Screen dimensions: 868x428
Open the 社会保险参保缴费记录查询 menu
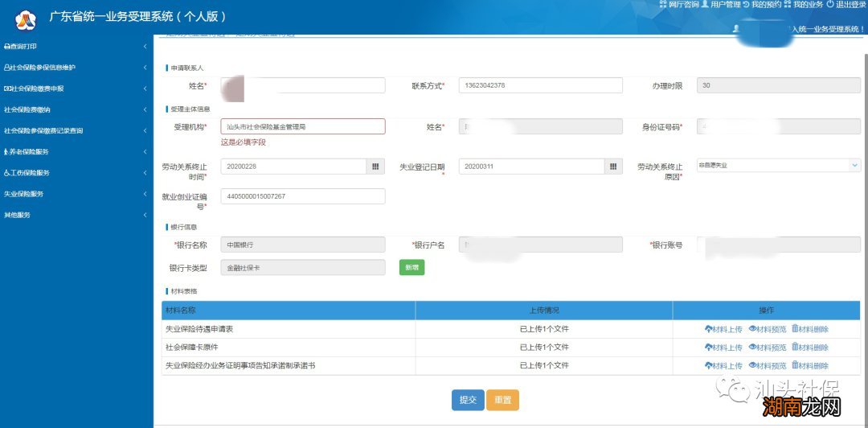click(76, 131)
